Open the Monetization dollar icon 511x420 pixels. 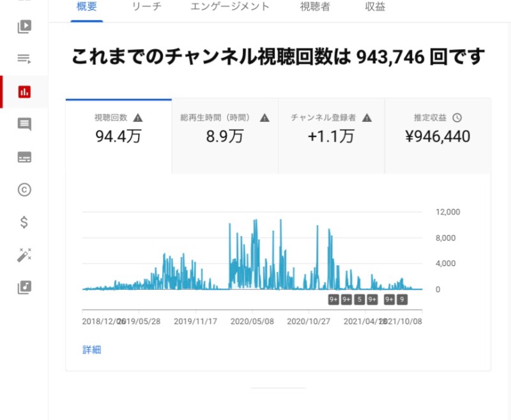click(24, 222)
